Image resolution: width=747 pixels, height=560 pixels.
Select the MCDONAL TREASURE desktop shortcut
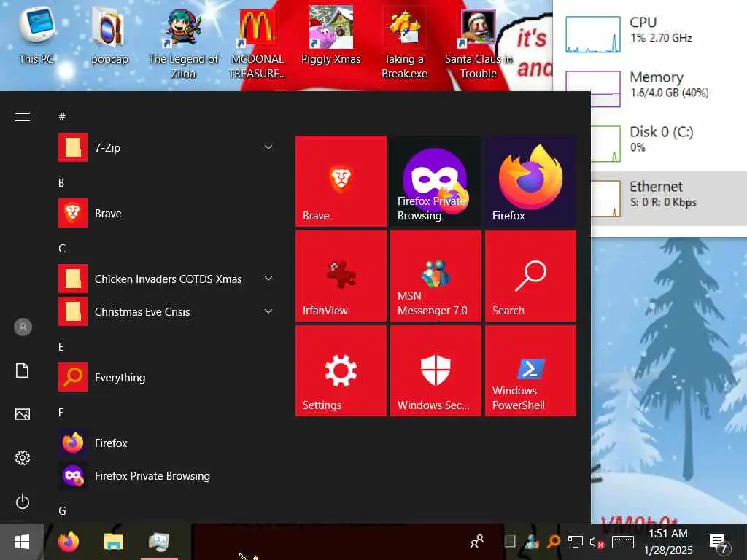258,43
